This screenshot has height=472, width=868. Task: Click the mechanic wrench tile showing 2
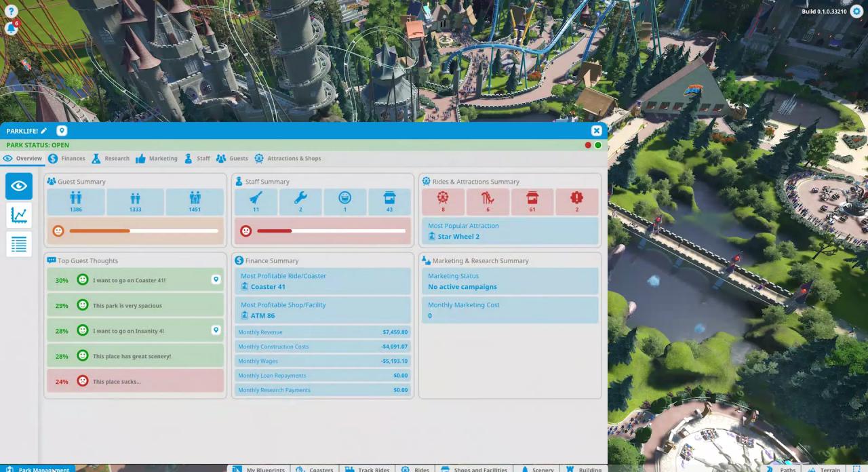300,202
